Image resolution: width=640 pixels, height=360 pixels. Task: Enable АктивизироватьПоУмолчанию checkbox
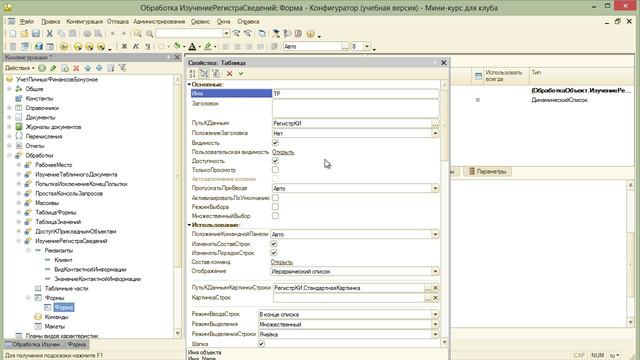click(275, 198)
